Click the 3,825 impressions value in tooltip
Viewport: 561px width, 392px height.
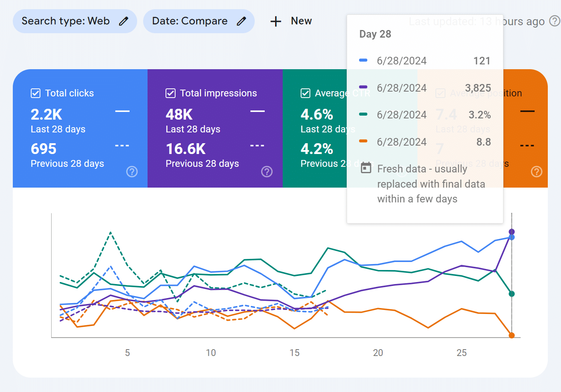pos(478,88)
